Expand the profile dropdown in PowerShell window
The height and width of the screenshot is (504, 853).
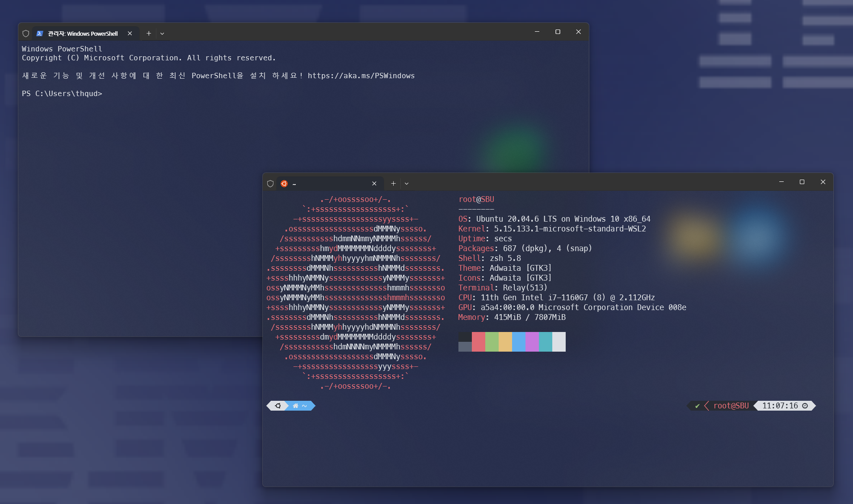pos(162,34)
